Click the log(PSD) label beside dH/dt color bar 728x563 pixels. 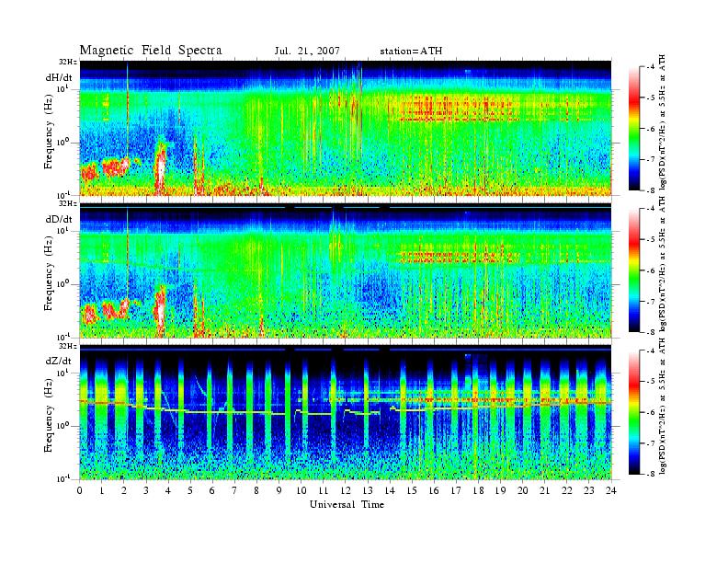[x=663, y=122]
